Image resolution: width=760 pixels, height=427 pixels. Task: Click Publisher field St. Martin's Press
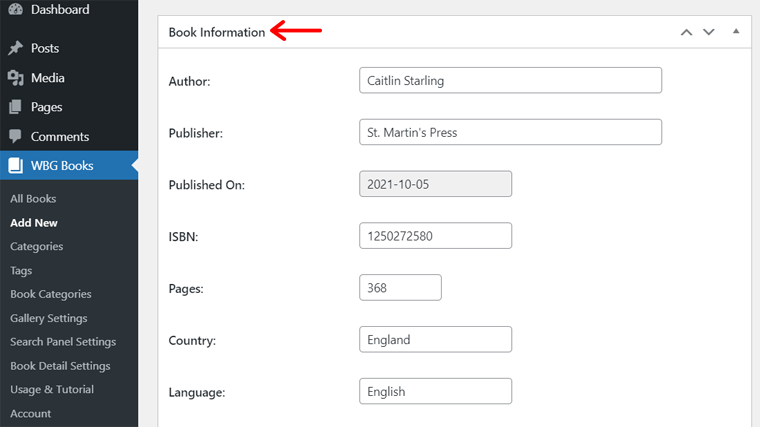point(510,132)
